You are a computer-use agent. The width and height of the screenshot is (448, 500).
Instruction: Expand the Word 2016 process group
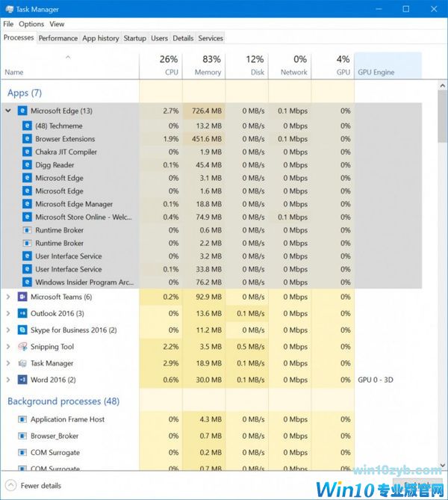[x=8, y=380]
